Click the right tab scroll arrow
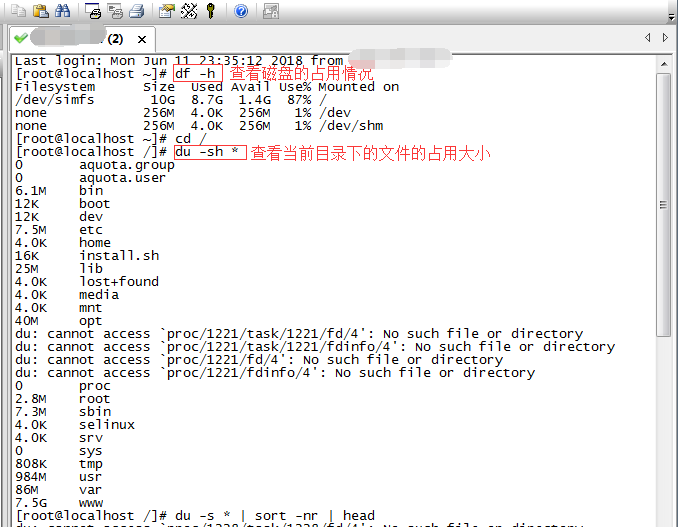678x527 pixels. 665,38
